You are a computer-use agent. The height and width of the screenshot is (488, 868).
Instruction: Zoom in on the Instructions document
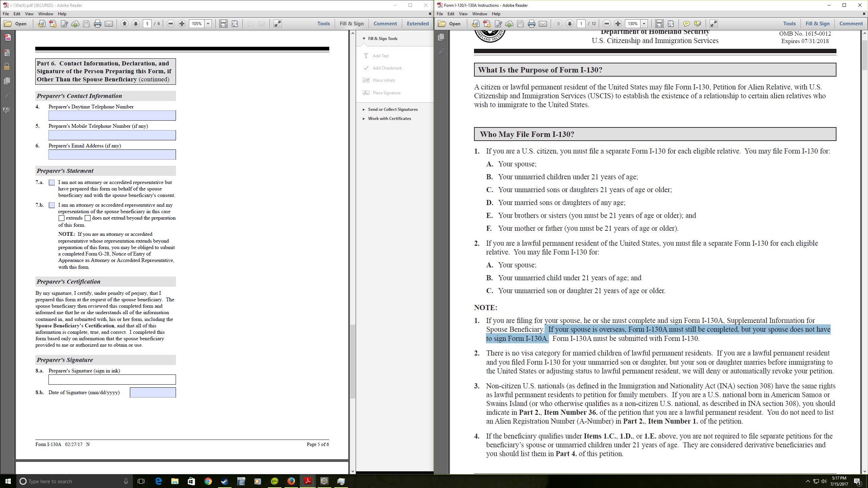pyautogui.click(x=618, y=24)
